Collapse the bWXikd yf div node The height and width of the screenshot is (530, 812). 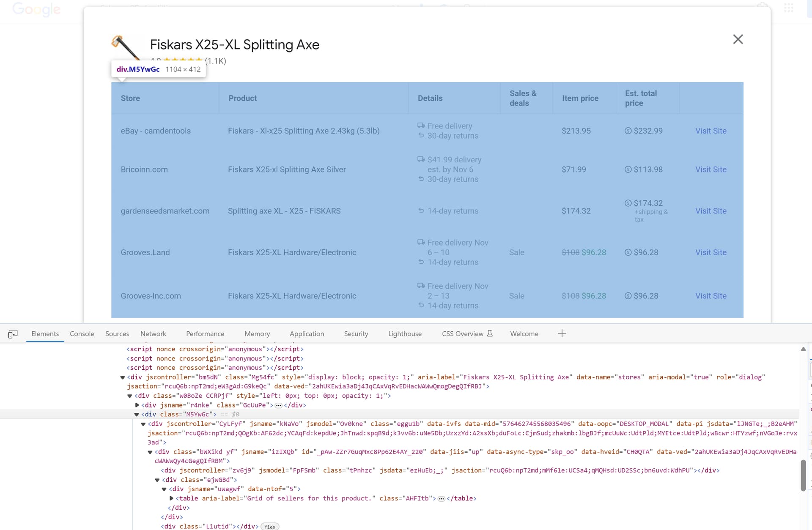coord(150,452)
